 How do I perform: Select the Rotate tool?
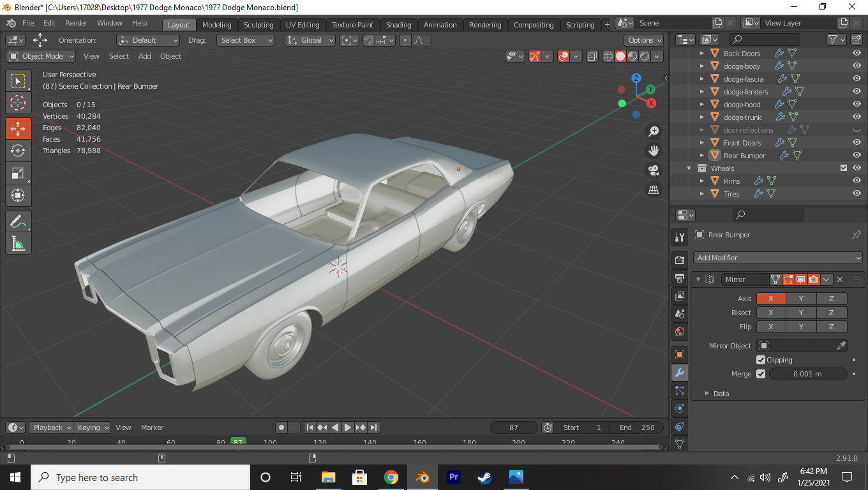pyautogui.click(x=18, y=151)
